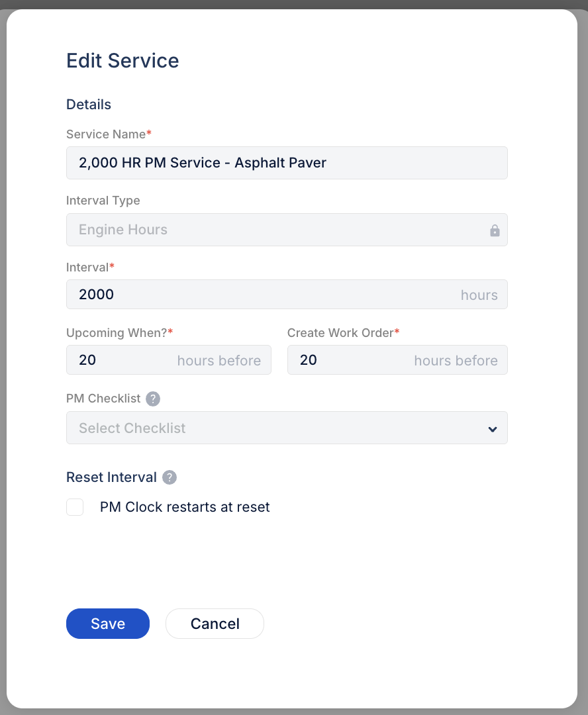This screenshot has height=715, width=588.
Task: Click the PM Checklist label
Action: click(102, 399)
